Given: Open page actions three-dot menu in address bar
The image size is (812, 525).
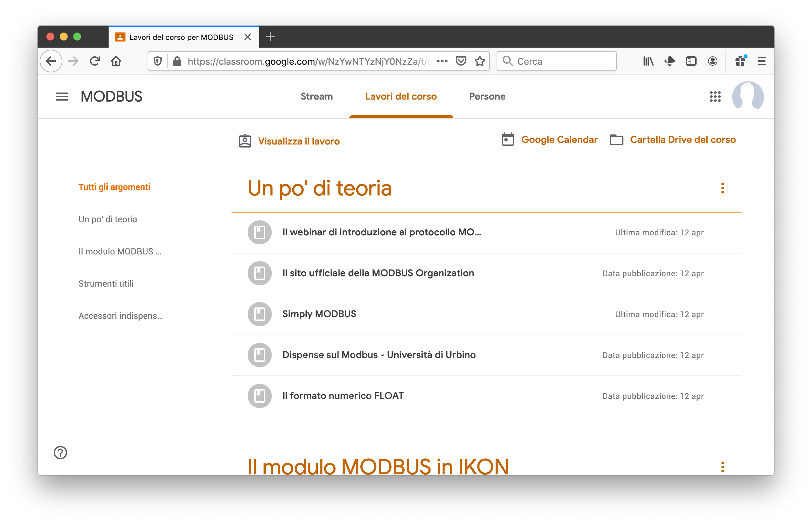Looking at the screenshot, I should point(442,61).
